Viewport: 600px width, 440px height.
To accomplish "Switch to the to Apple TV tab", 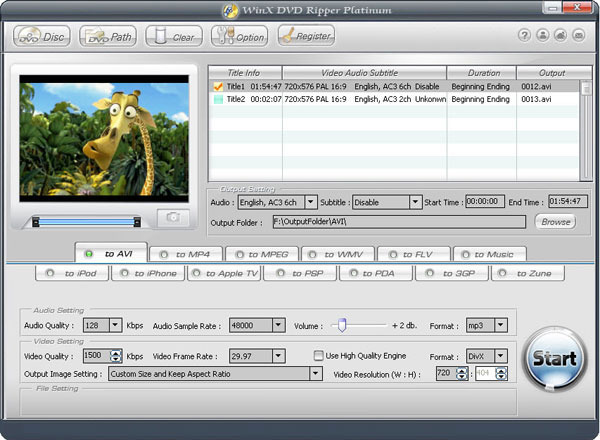I will [x=224, y=273].
